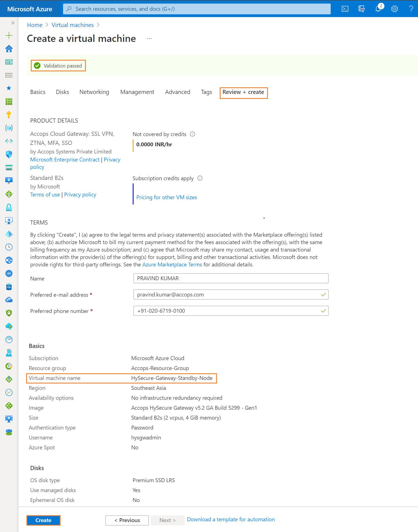Open the help question mark icon
This screenshot has width=418, height=532.
click(x=411, y=9)
